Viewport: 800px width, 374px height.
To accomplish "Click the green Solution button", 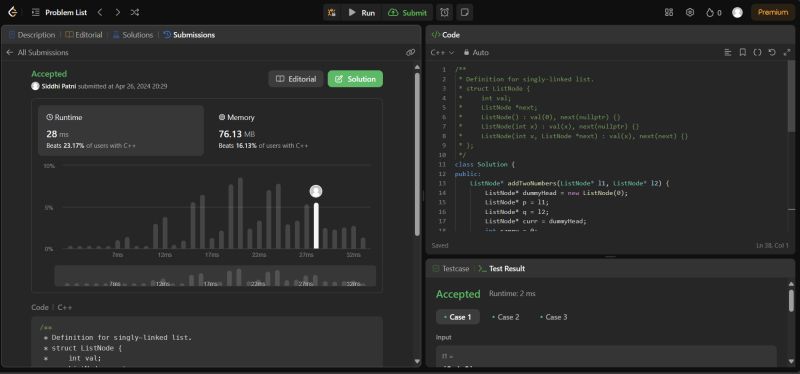I will point(355,79).
